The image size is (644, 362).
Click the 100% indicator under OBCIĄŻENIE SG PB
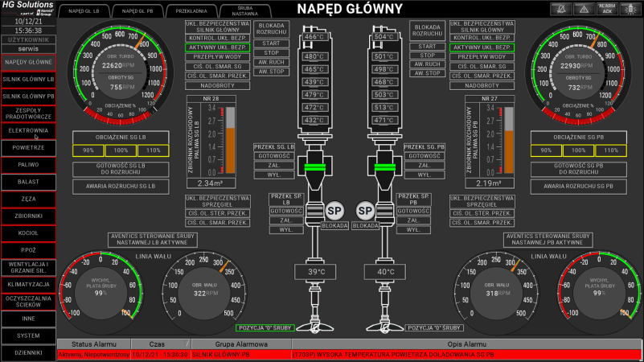click(579, 150)
